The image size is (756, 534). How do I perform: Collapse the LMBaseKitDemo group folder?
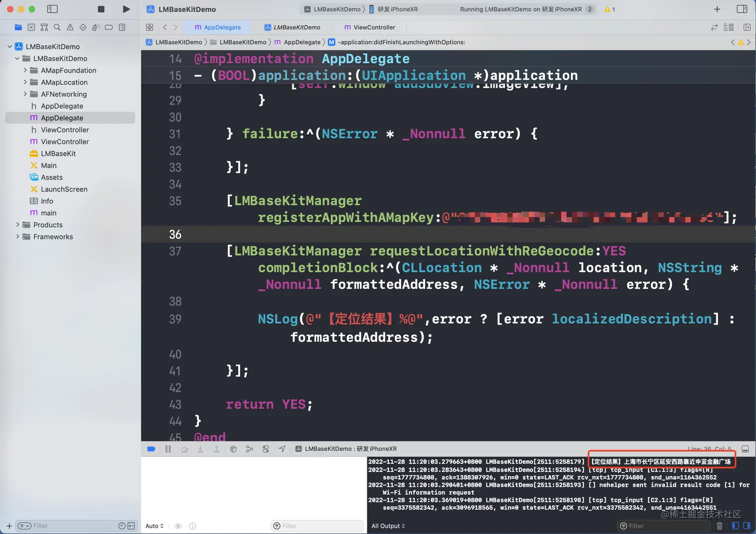coord(17,59)
